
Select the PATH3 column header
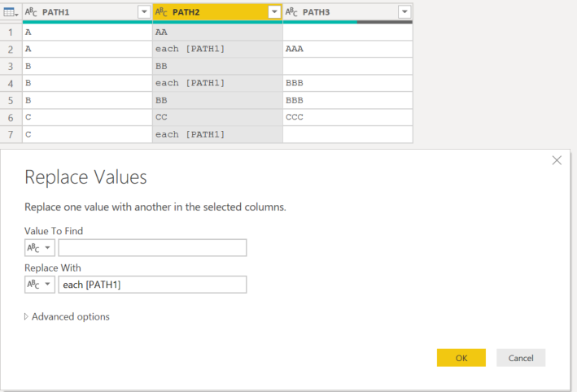click(x=348, y=12)
